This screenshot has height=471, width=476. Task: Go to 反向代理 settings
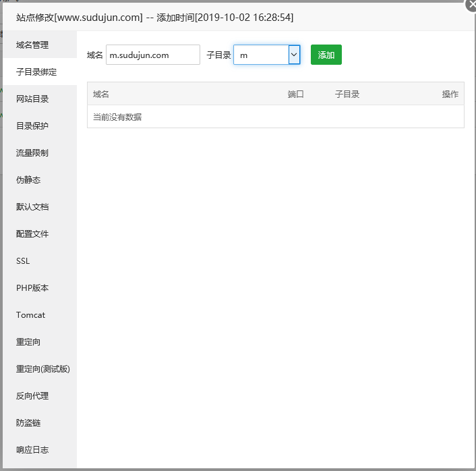coord(32,396)
